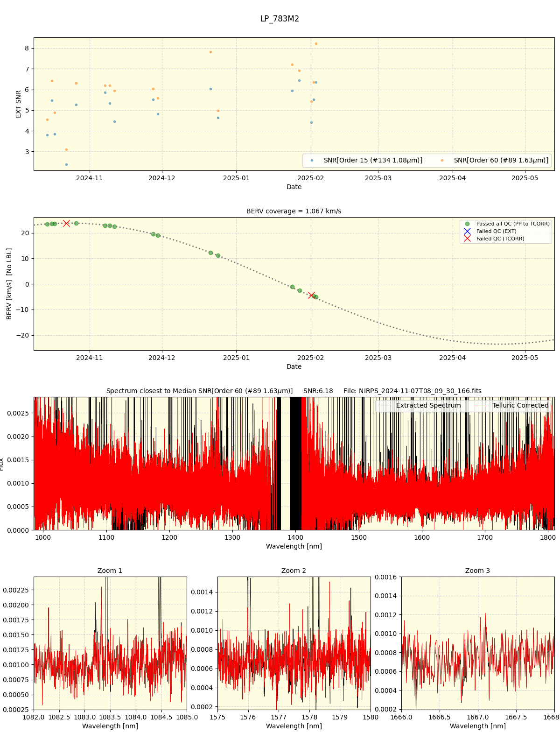Click the Zoom 2 subplot title
Viewport: 560px width, 747px height.
click(x=294, y=571)
